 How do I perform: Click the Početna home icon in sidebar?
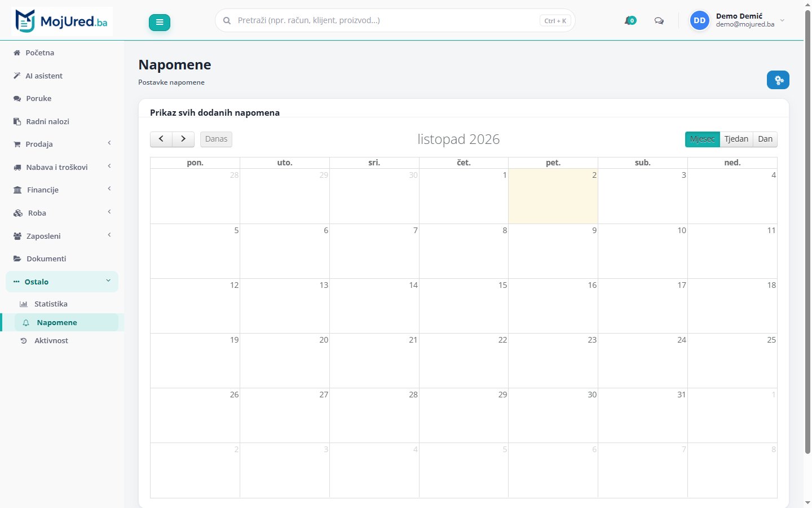17,52
